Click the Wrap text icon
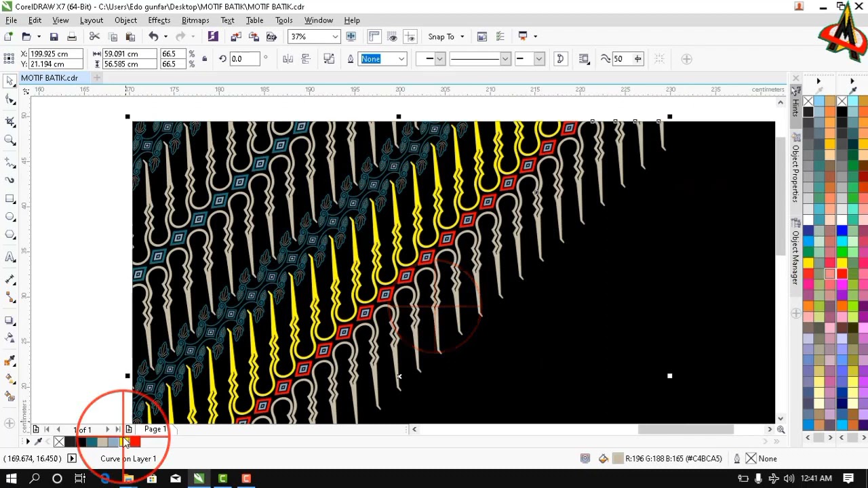 [x=584, y=59]
